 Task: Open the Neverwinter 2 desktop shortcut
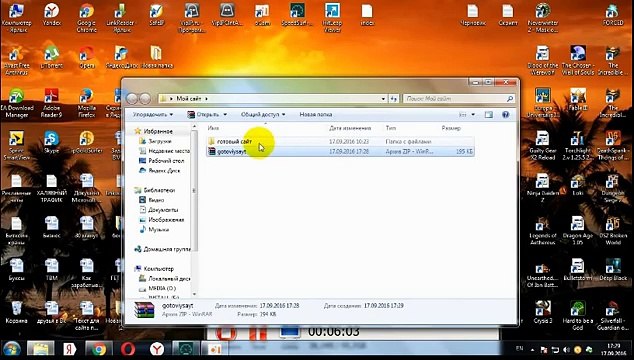pos(543,18)
